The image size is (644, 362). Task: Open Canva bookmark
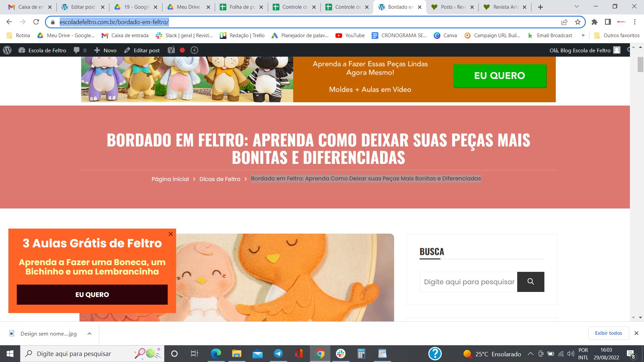point(445,36)
